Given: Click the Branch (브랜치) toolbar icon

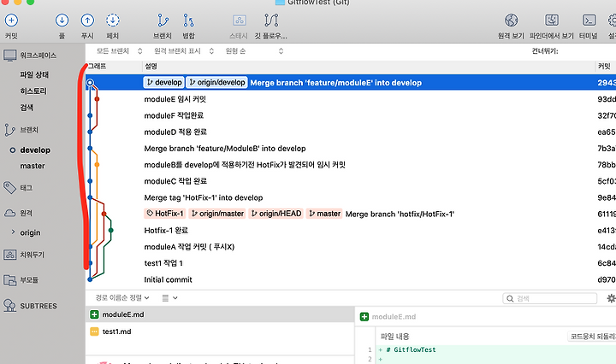Looking at the screenshot, I should pyautogui.click(x=163, y=21).
